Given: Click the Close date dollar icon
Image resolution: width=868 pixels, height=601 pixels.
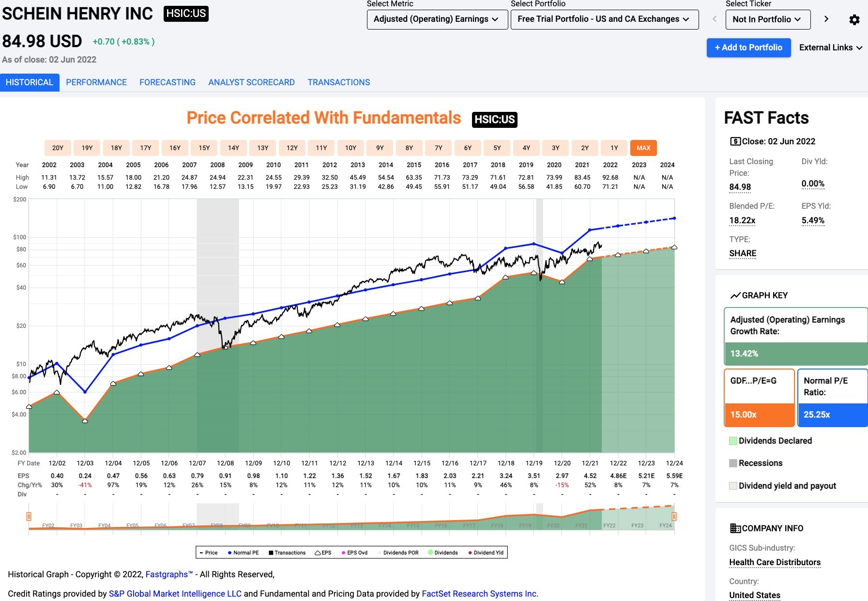Looking at the screenshot, I should [x=735, y=141].
